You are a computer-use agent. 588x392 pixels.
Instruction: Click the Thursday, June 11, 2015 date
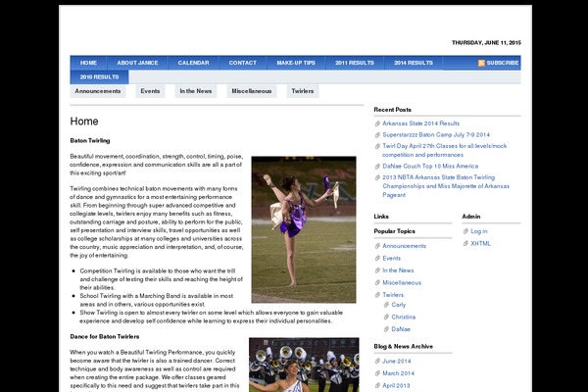486,43
